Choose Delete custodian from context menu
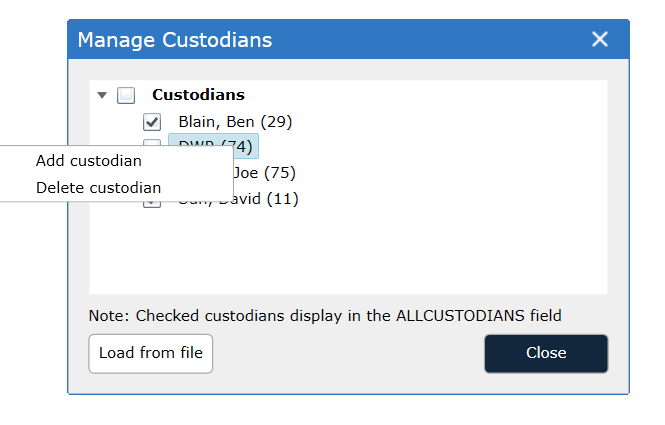This screenshot has height=425, width=665. pyautogui.click(x=98, y=187)
